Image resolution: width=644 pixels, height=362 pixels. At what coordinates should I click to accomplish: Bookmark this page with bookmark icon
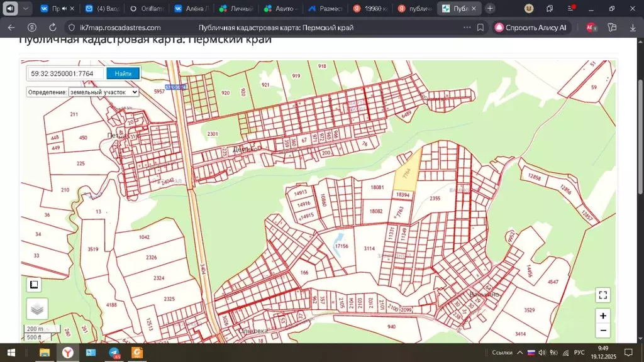click(480, 28)
